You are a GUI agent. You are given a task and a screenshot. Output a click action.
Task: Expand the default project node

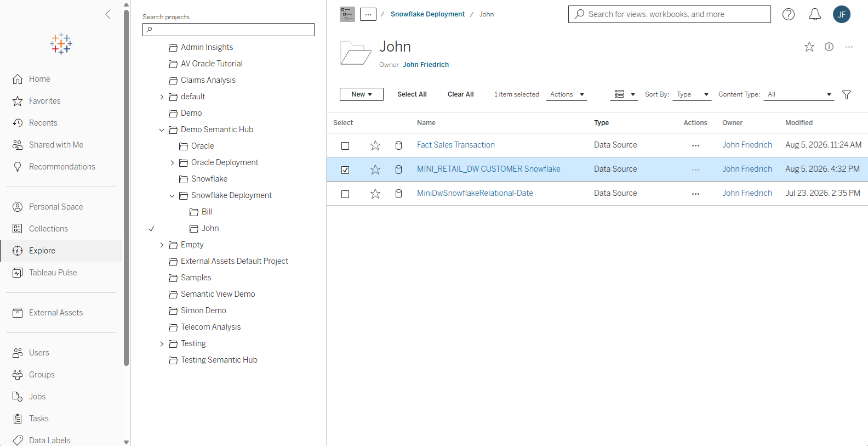pos(162,97)
